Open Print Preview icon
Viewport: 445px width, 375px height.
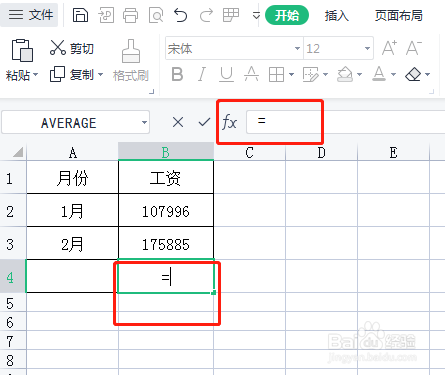[156, 15]
